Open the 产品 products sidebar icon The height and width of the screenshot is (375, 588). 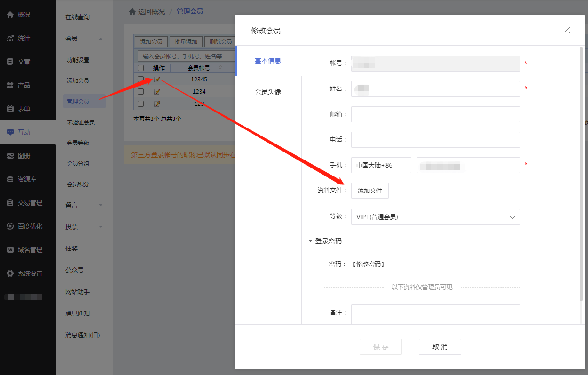10,85
